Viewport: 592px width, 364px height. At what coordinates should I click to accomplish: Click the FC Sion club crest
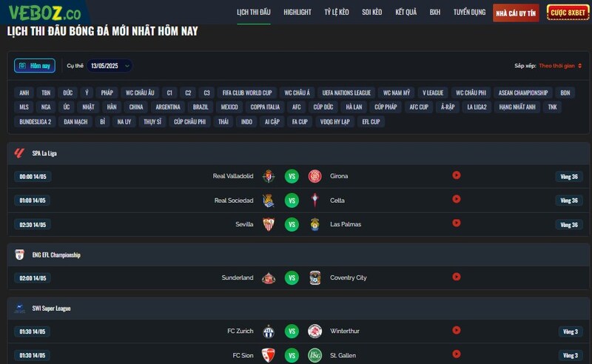269,355
